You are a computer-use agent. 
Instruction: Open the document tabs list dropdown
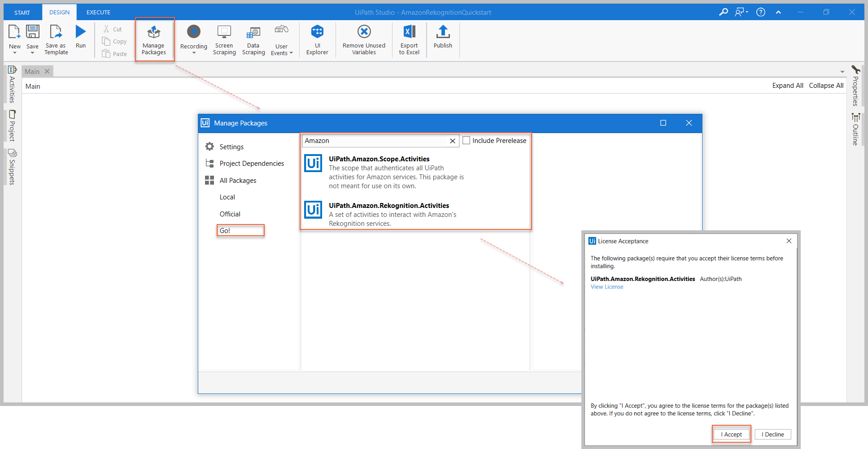coord(842,72)
